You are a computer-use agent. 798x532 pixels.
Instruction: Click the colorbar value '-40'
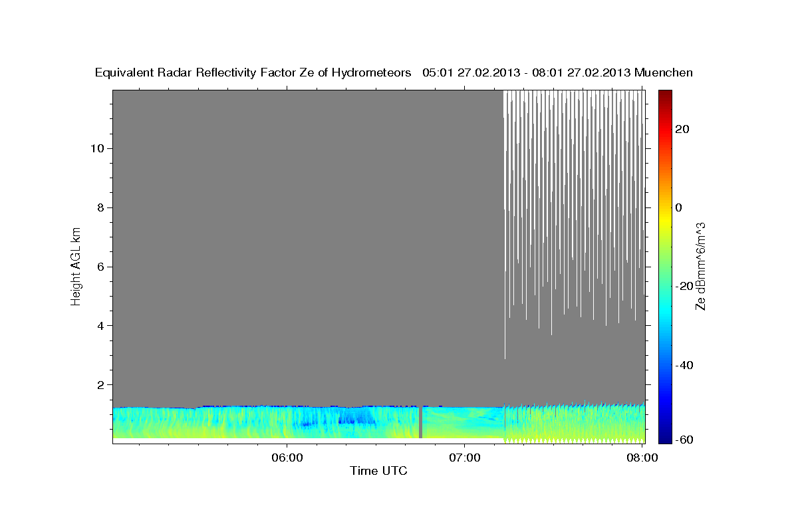click(x=686, y=365)
